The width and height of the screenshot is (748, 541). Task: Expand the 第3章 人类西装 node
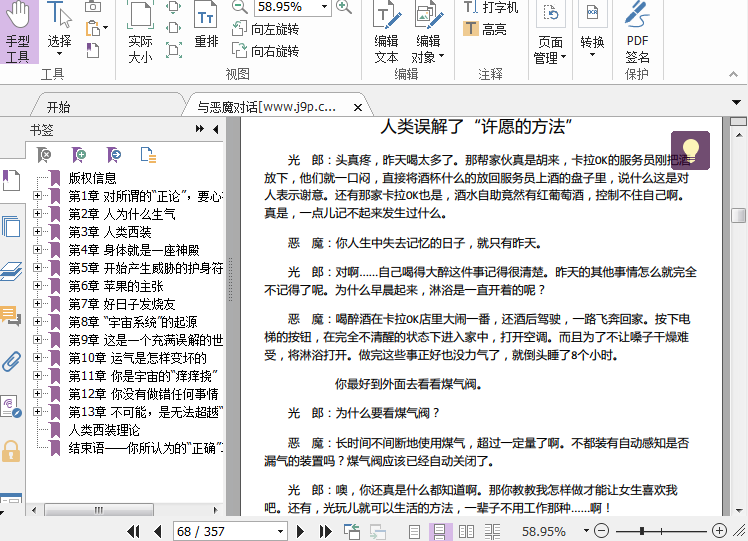[x=37, y=232]
